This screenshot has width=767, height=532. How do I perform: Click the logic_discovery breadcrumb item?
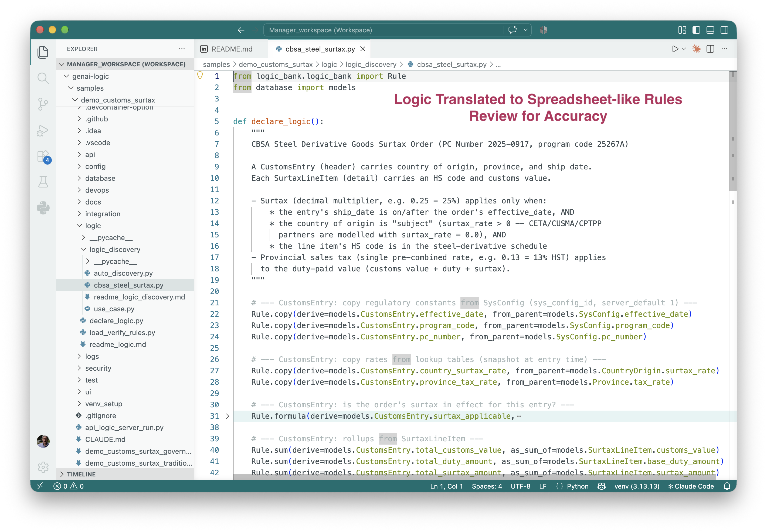[371, 64]
